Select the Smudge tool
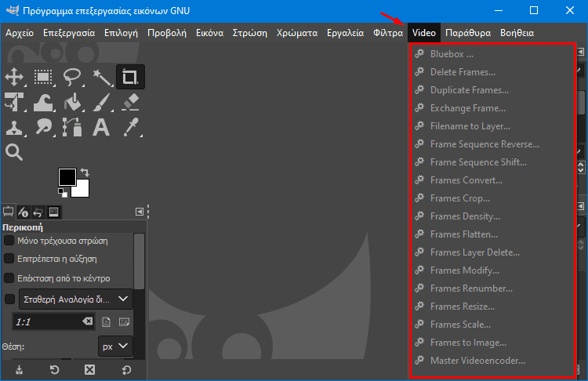This screenshot has width=588, height=381. (x=43, y=128)
